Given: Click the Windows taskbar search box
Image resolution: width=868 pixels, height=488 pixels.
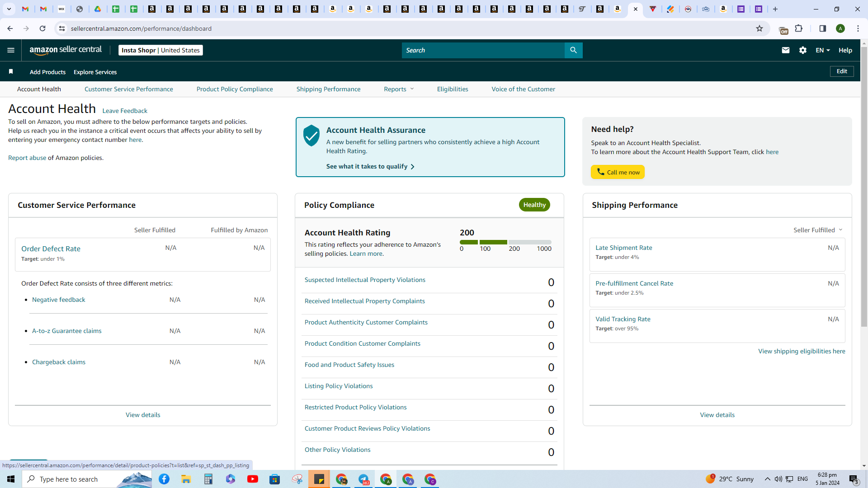Looking at the screenshot, I should point(87,479).
